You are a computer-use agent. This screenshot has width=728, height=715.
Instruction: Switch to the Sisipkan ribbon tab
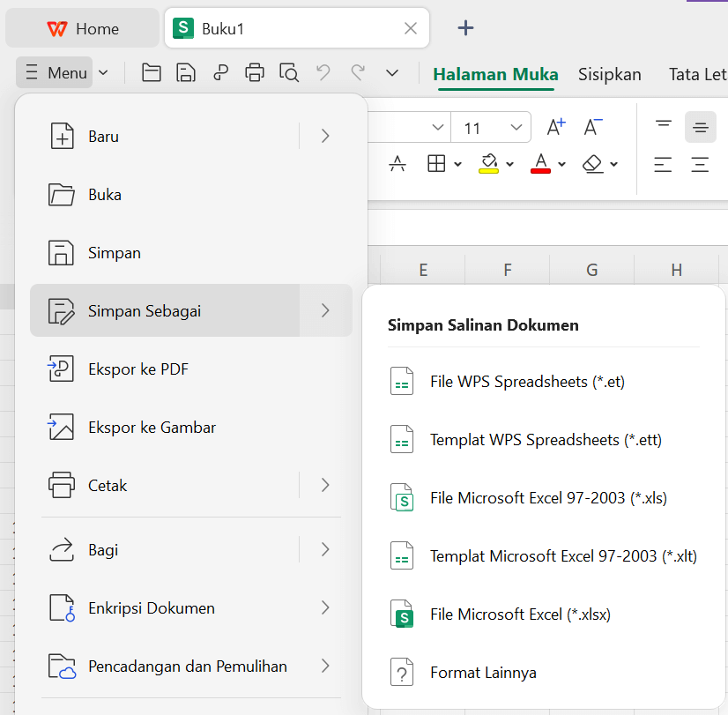[609, 74]
